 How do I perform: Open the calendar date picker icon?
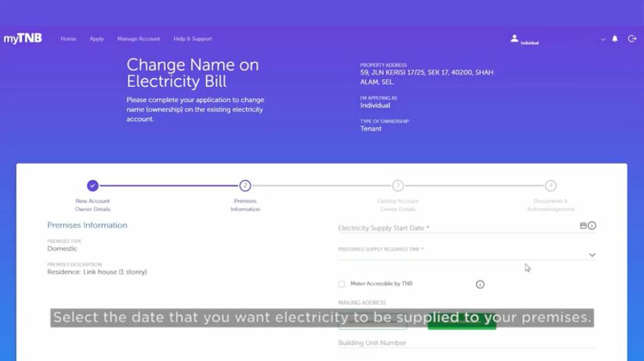tap(583, 226)
